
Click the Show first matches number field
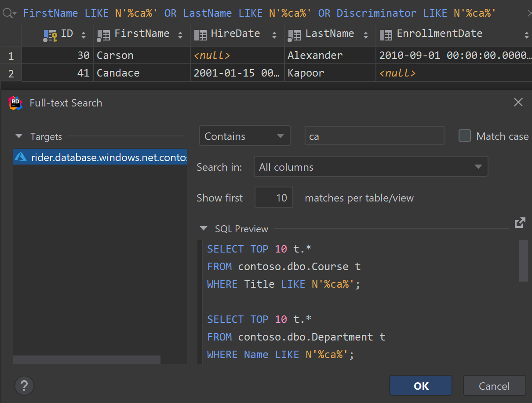[x=273, y=198]
